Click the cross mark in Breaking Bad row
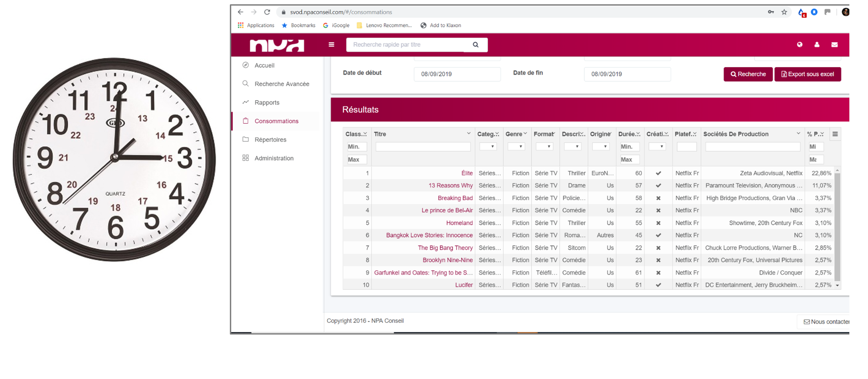This screenshot has height=379, width=868. coord(658,198)
